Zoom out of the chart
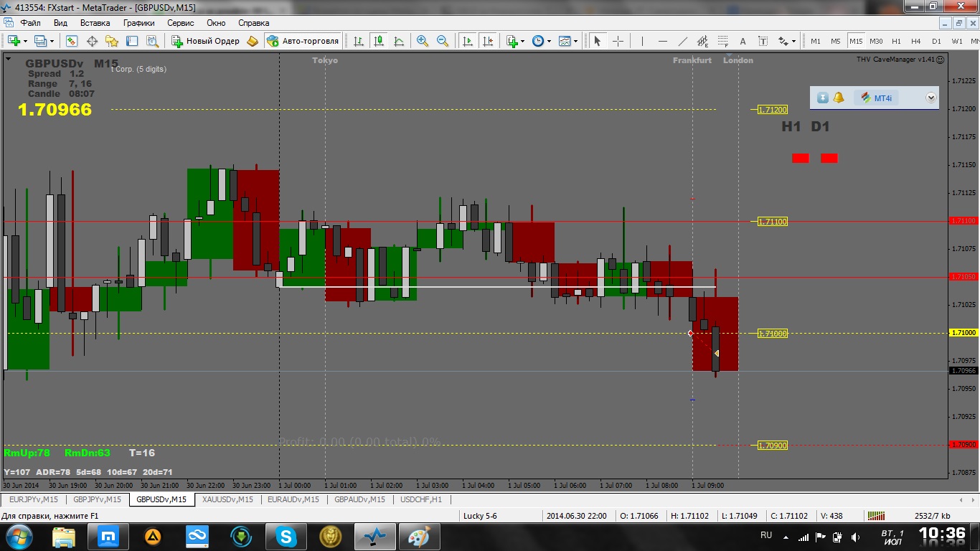Viewport: 980px width, 551px height. tap(443, 41)
